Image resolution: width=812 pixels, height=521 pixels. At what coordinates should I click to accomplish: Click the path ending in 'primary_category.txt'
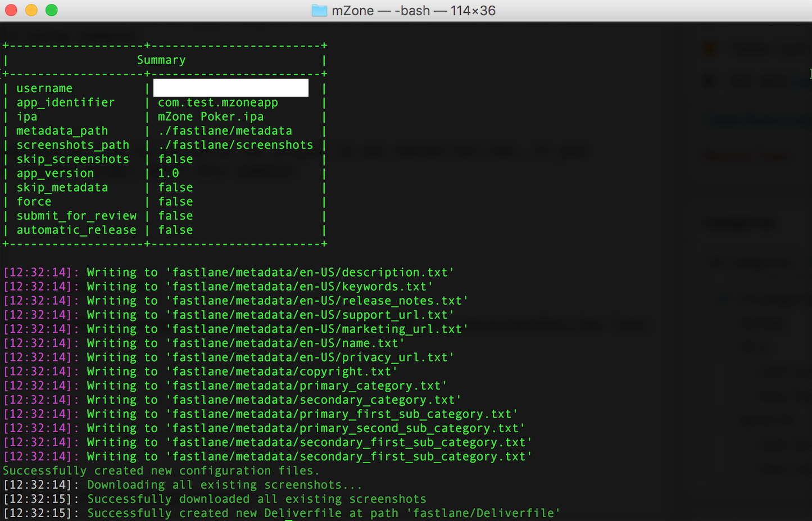tap(306, 386)
